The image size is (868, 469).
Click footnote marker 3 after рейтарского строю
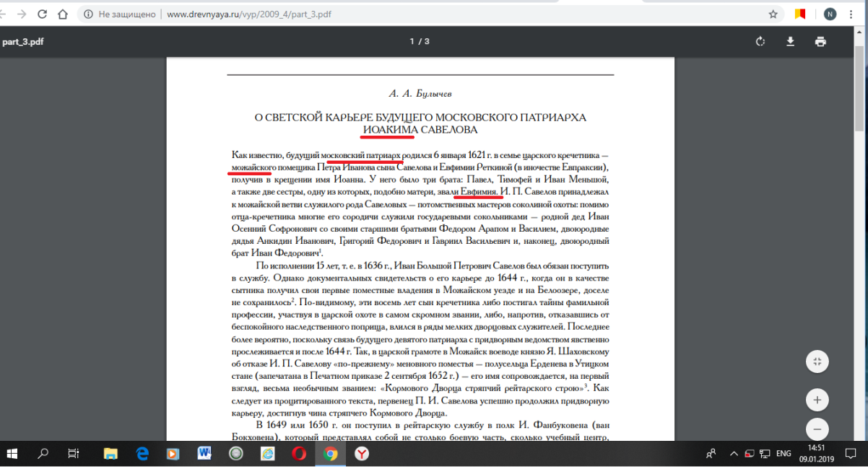pyautogui.click(x=586, y=386)
